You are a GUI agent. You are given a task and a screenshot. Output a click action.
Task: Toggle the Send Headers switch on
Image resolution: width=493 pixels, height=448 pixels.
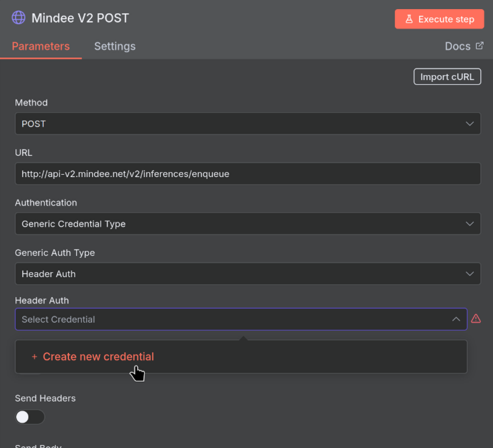[x=30, y=417]
